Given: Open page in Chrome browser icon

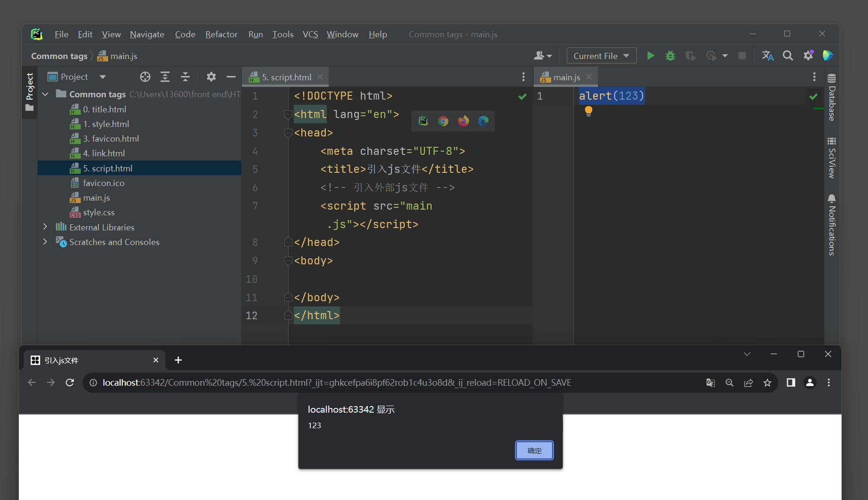Looking at the screenshot, I should 443,121.
